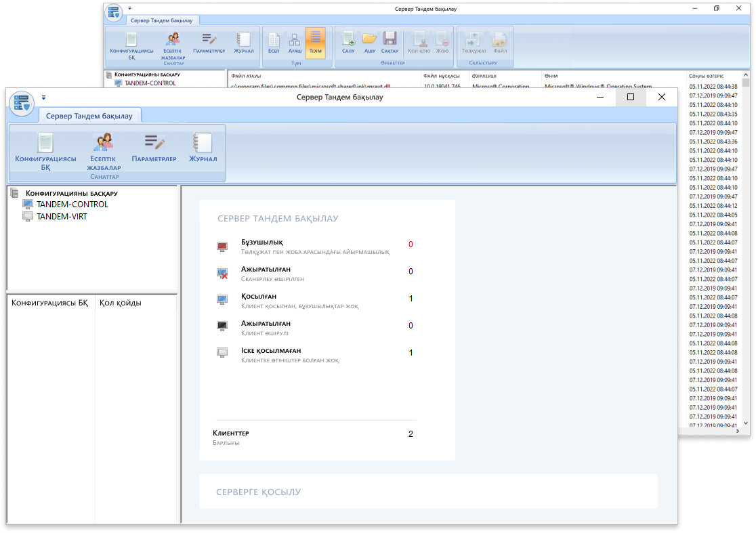Switch view type to Ағаш tree
Image resolution: width=756 pixels, height=533 pixels.
[295, 42]
